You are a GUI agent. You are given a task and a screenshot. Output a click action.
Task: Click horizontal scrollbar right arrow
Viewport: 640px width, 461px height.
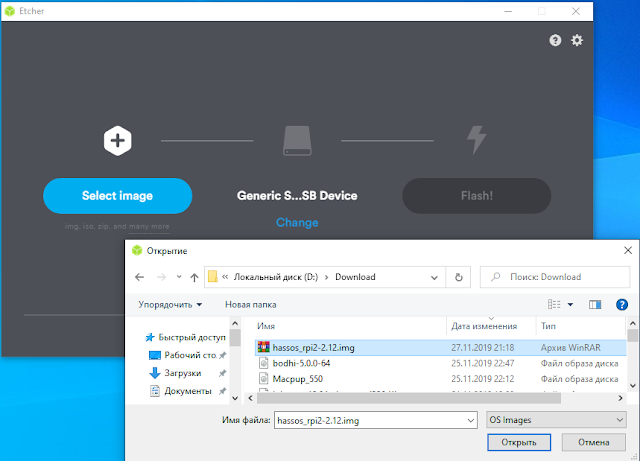click(620, 398)
